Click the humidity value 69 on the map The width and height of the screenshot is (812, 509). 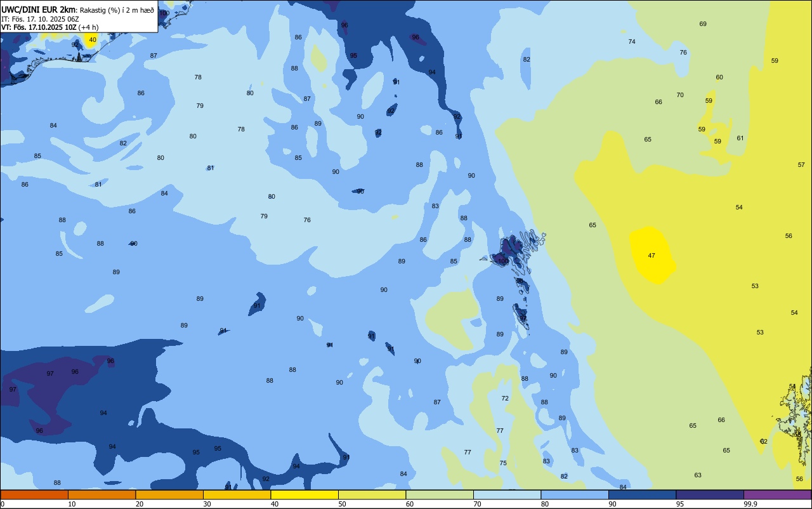click(x=703, y=24)
